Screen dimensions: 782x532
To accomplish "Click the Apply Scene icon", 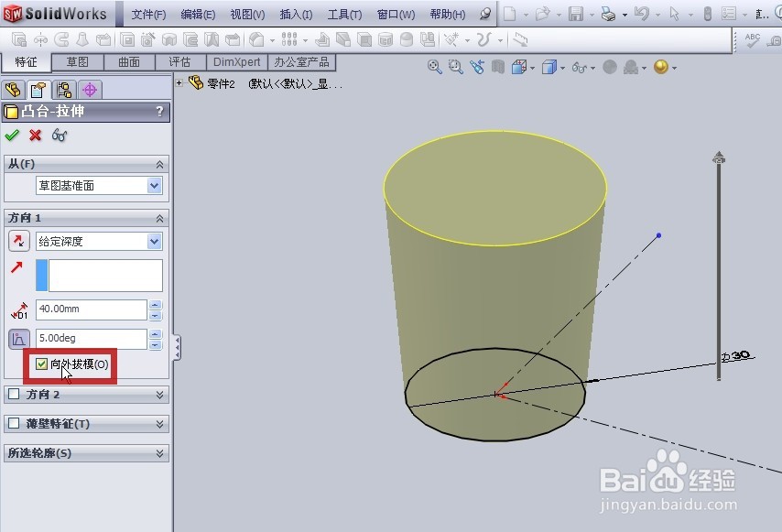I will pyautogui.click(x=632, y=67).
